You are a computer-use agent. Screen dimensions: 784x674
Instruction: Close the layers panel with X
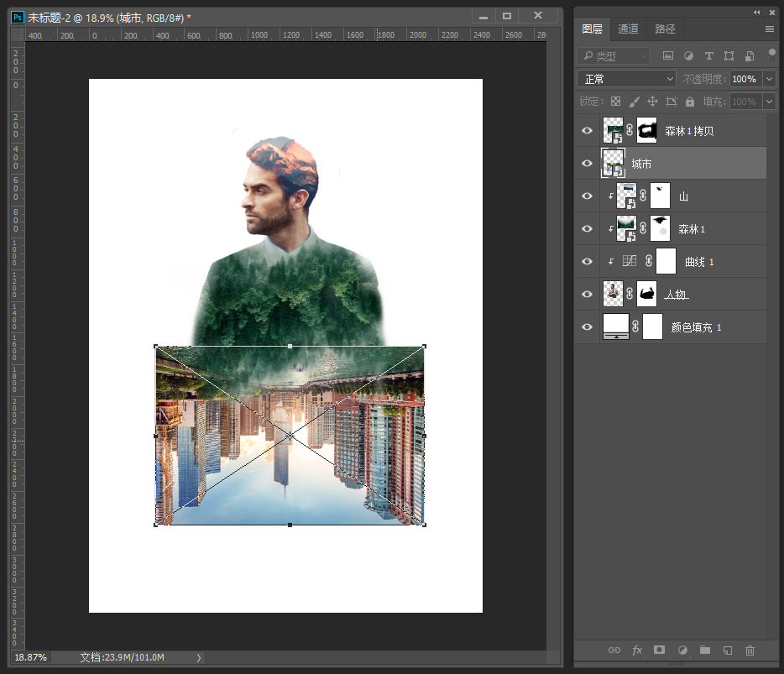tap(772, 12)
